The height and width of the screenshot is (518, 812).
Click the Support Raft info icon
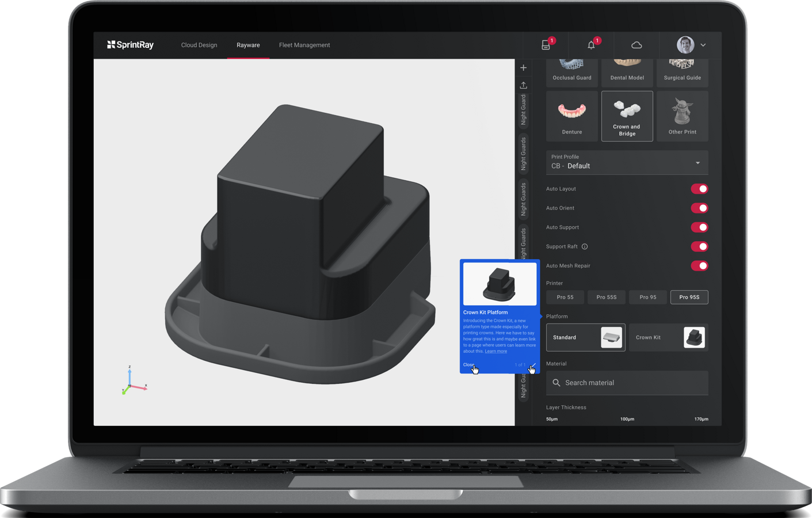585,246
